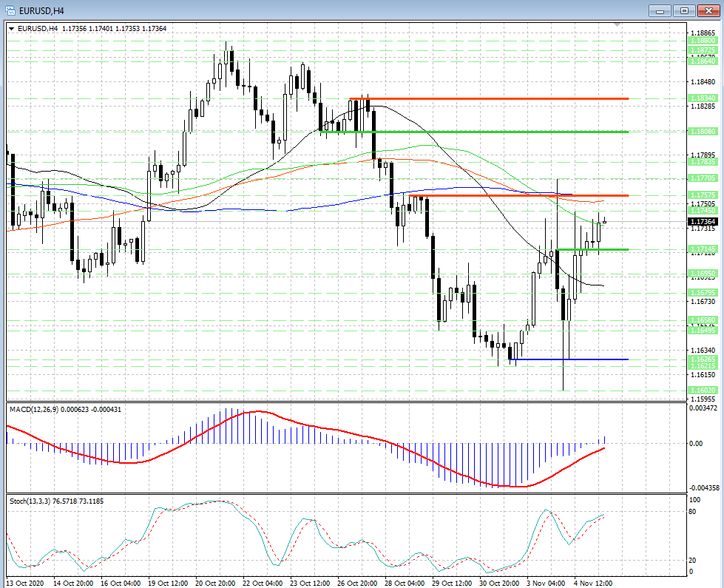The width and height of the screenshot is (724, 588).
Task: Click the 14 Oct 20:00 time label
Action: [73, 583]
